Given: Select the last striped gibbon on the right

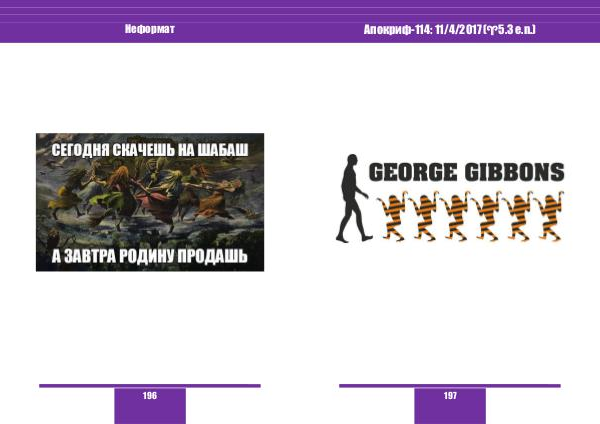Looking at the screenshot, I should pos(548,214).
